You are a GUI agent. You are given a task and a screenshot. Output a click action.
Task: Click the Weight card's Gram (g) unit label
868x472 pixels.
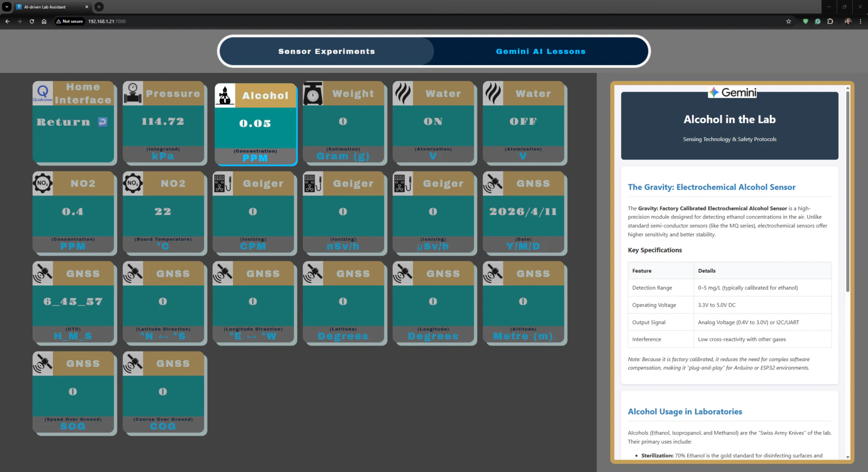[x=343, y=156]
